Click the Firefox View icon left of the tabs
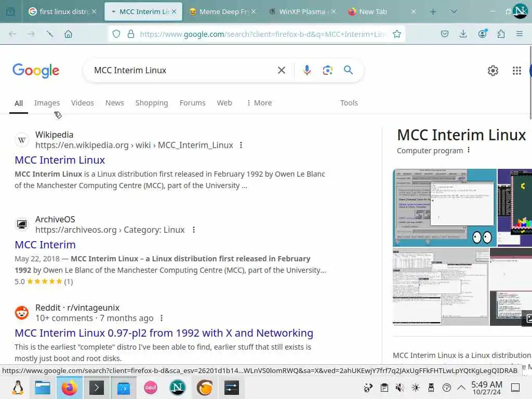This screenshot has height=399, width=532. (x=10, y=12)
